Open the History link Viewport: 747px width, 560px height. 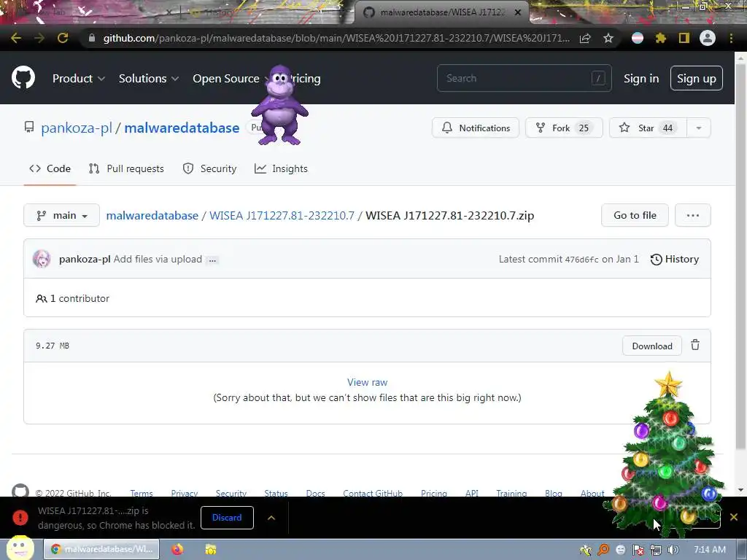[675, 259]
